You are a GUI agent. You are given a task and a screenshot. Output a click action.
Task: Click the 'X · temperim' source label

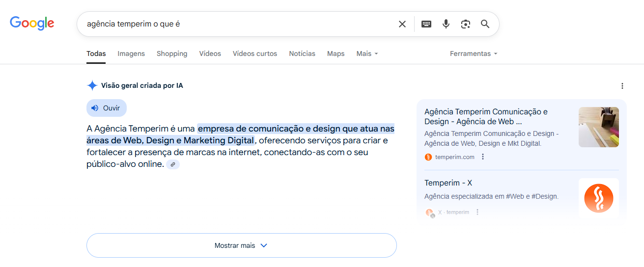click(453, 212)
